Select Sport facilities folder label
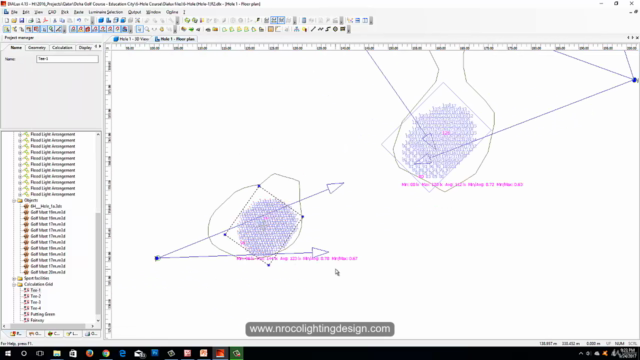The image size is (640, 360). pyautogui.click(x=36, y=278)
